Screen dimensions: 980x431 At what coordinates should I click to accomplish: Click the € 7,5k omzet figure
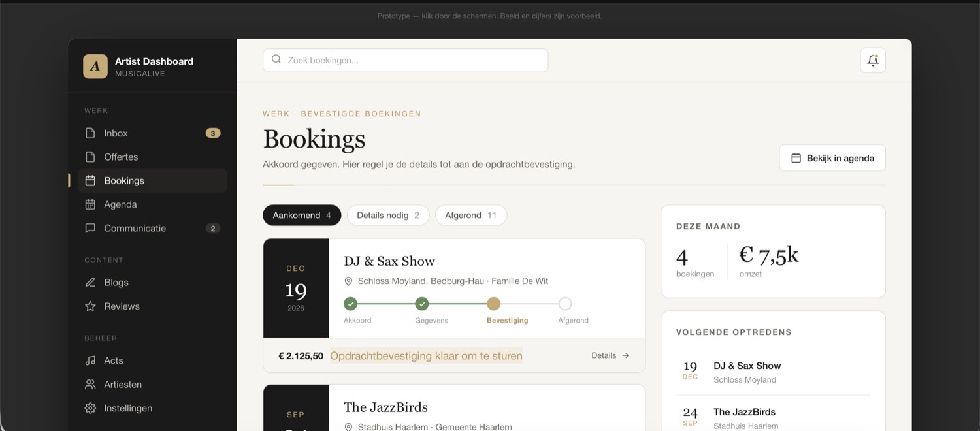(769, 255)
